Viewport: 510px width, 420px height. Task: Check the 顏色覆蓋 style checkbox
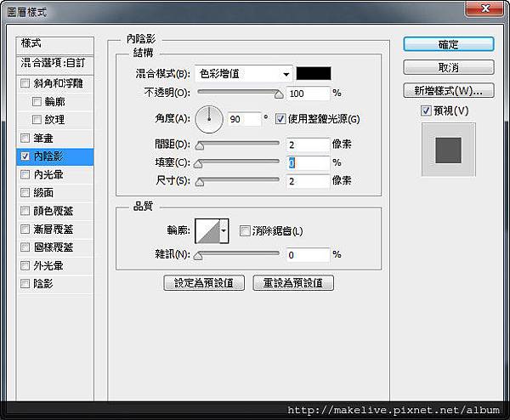[x=25, y=211]
